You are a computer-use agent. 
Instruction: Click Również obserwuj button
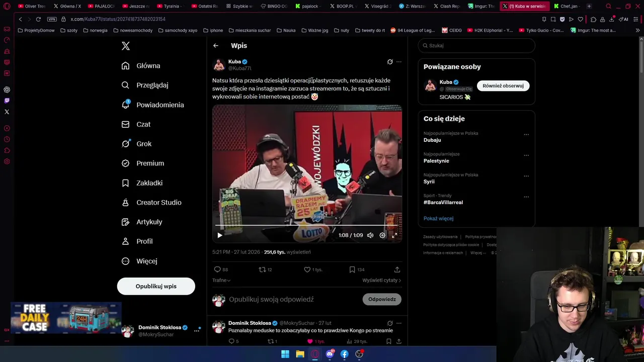click(503, 86)
